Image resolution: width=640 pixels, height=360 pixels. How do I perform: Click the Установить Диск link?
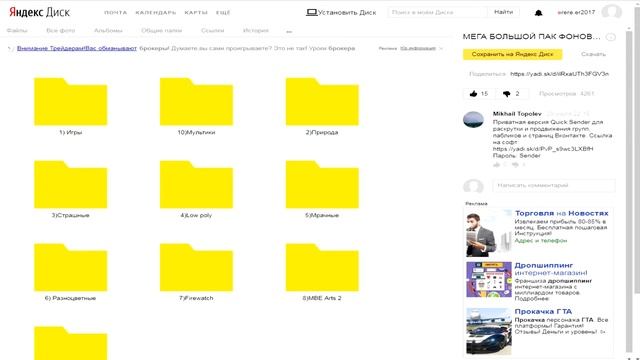click(347, 13)
